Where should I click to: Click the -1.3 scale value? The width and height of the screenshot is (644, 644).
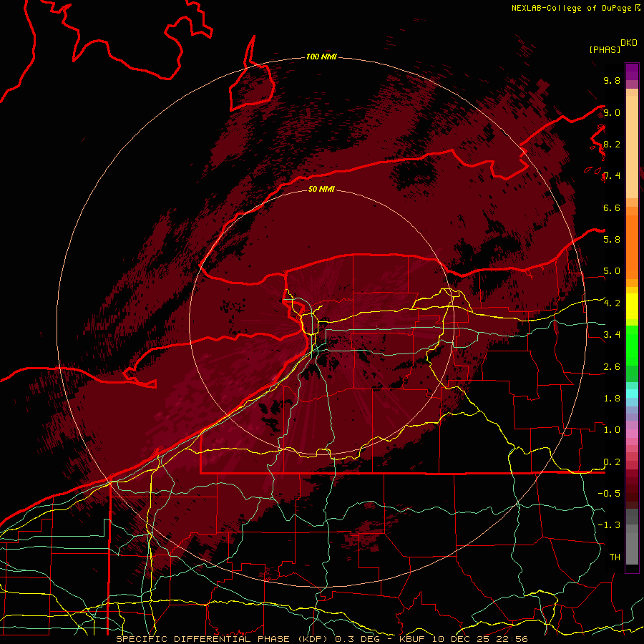pos(609,525)
